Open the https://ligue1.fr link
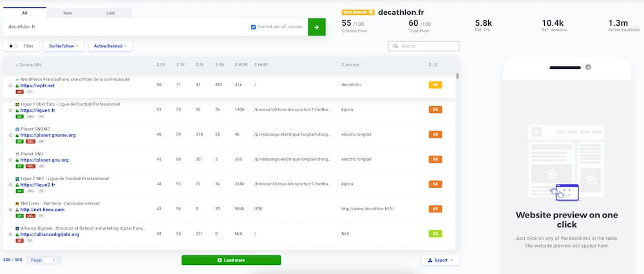The image size is (644, 274). (x=38, y=111)
